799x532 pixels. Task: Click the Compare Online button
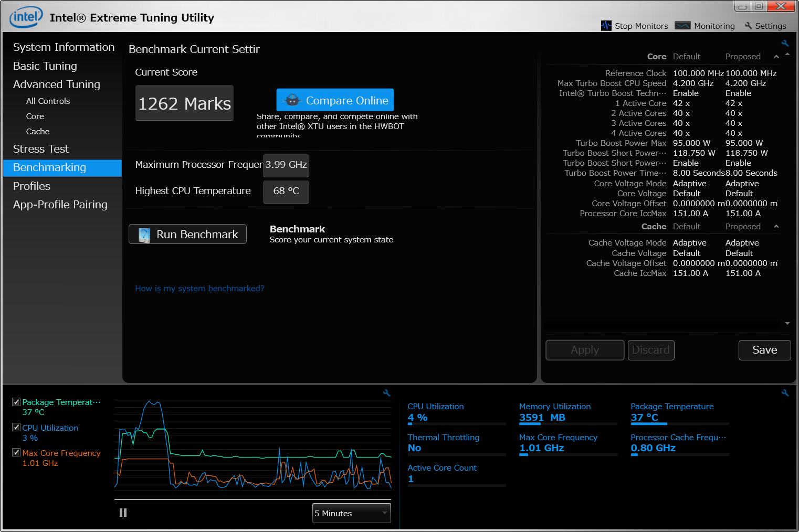click(x=335, y=100)
